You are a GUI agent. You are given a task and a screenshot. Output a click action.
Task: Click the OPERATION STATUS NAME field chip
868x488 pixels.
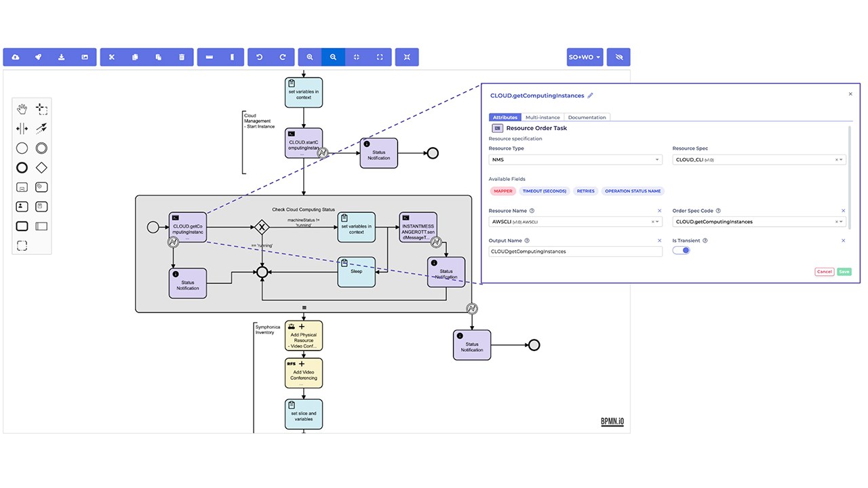633,191
